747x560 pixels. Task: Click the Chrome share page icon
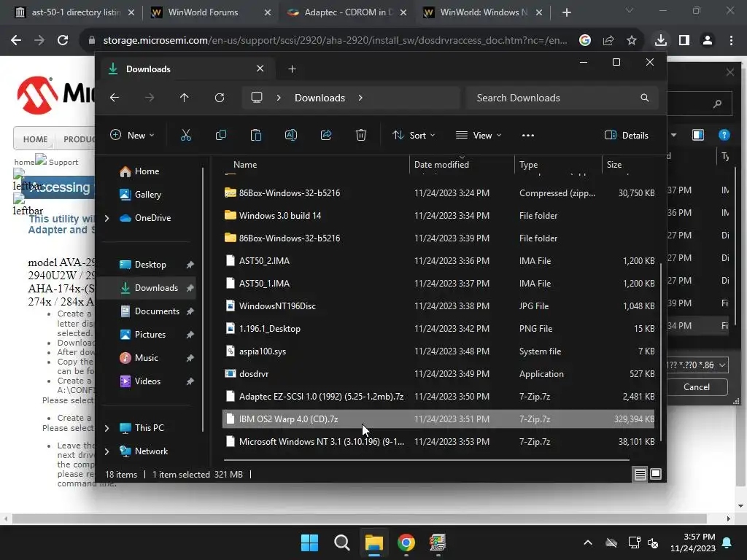(608, 41)
